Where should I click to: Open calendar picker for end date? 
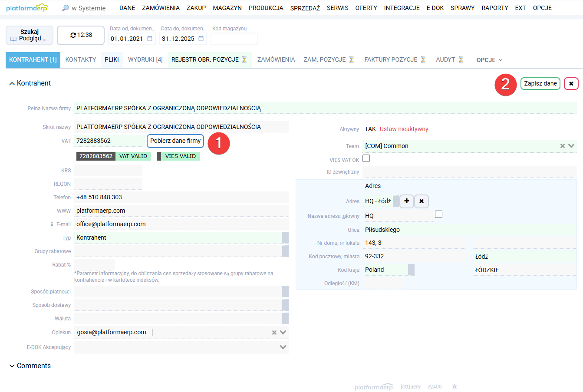[x=201, y=39]
